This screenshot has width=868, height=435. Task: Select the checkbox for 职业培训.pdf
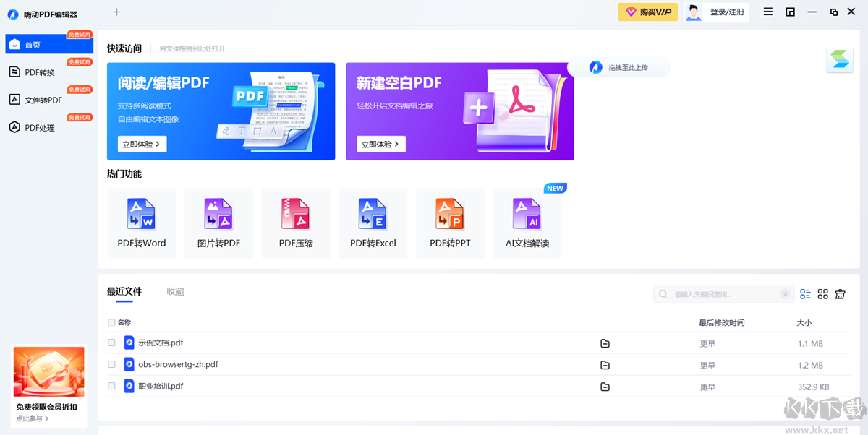[x=111, y=386]
